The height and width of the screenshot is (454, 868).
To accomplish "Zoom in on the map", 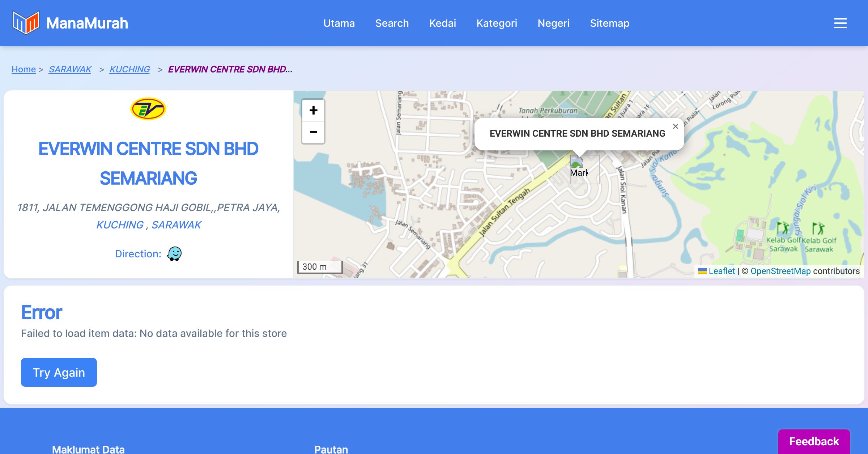I will coord(313,111).
